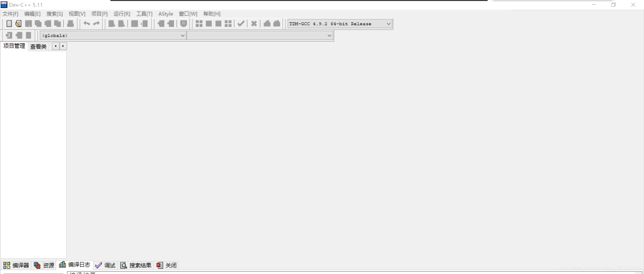Open the 编辑[E] menu

[x=32, y=14]
